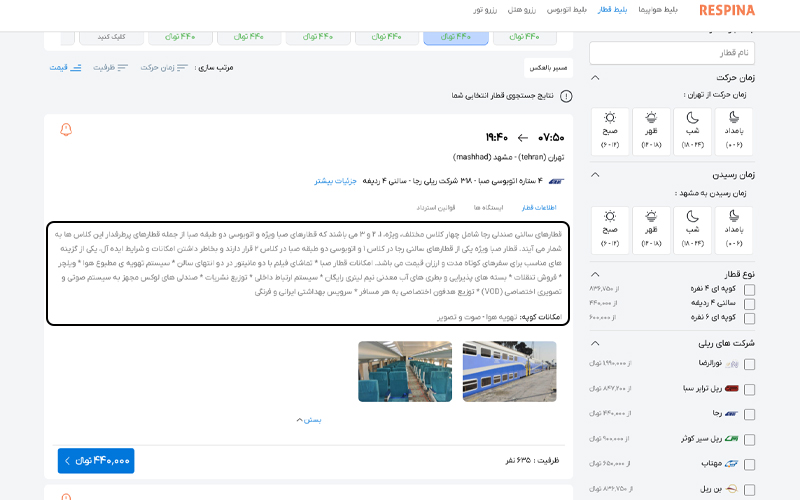Select ظهر departure time from Tehran
The image size is (800, 500).
(651, 131)
